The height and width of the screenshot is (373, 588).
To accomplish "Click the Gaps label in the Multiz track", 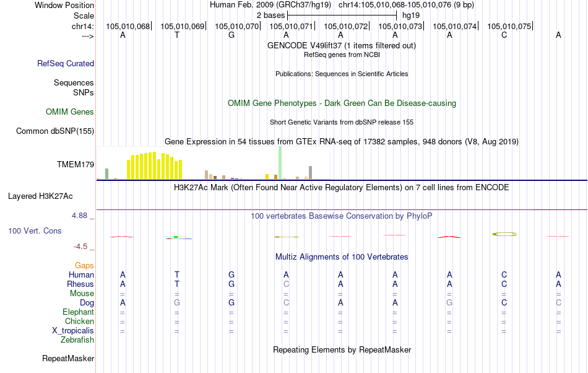I will point(84,265).
